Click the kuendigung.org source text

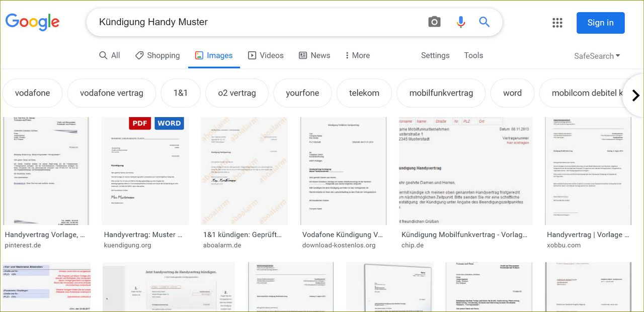coord(127,245)
